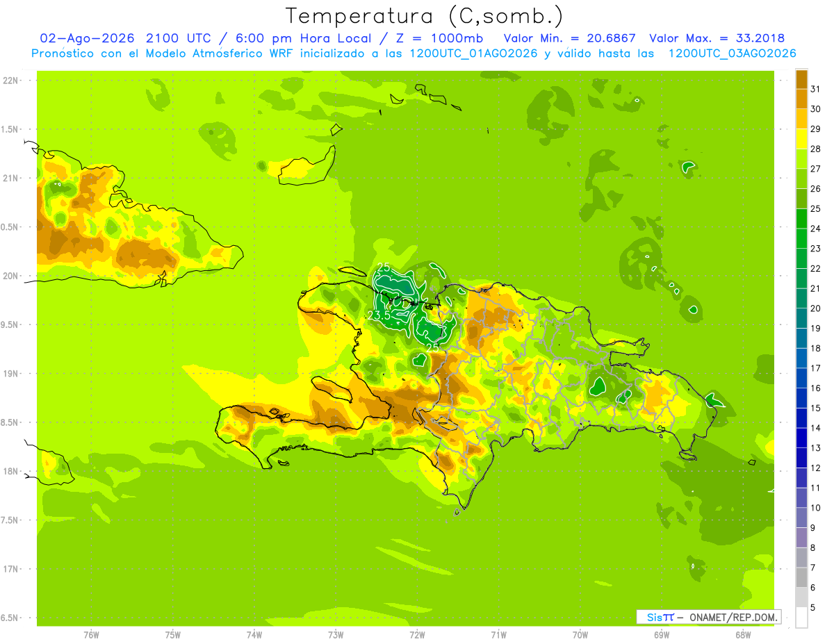Click the '1200UTC_03AGO2026' valid-until time text
This screenshot has height=644, width=834.
coord(732,53)
